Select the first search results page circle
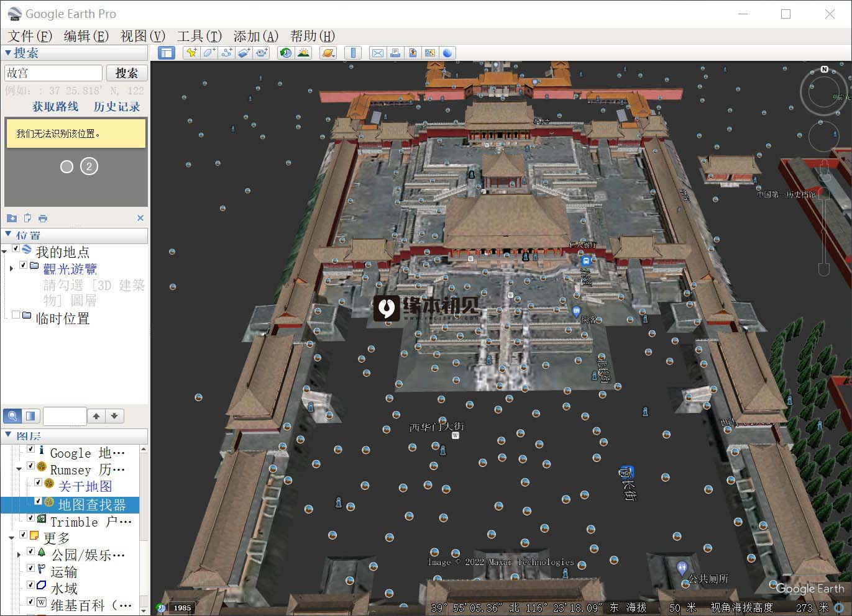Viewport: 852px width, 616px height. 66,166
